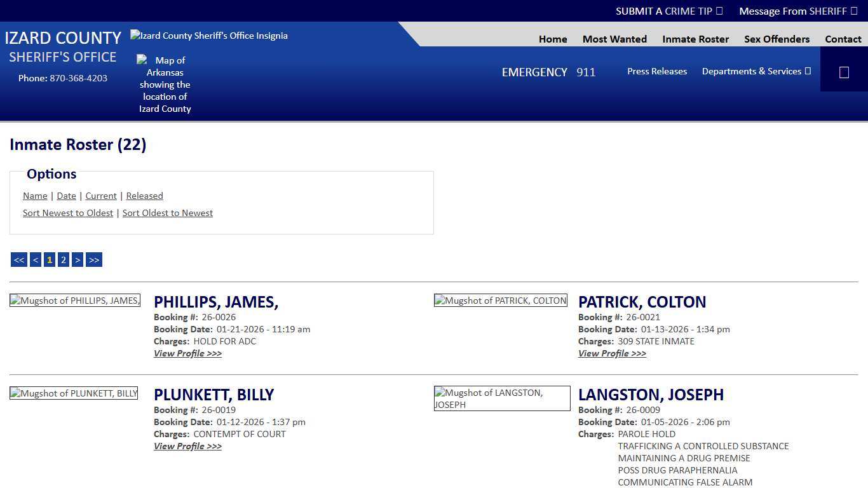This screenshot has width=868, height=488.
Task: Click the Submit a Crime Tip icon
Action: (x=719, y=11)
